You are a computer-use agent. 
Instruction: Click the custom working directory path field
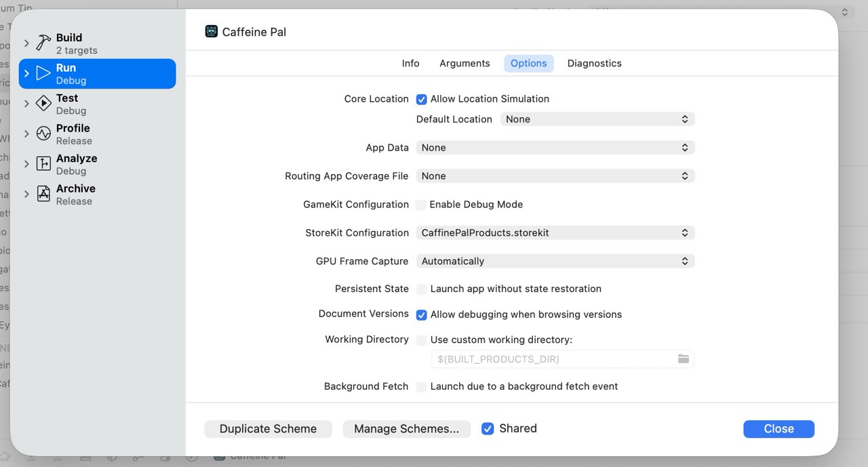click(x=553, y=359)
